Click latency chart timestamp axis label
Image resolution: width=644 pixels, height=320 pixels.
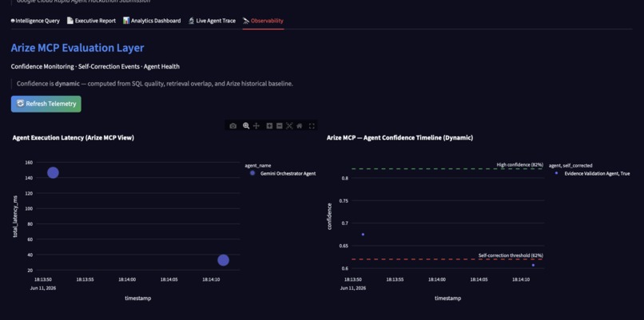[x=138, y=298]
